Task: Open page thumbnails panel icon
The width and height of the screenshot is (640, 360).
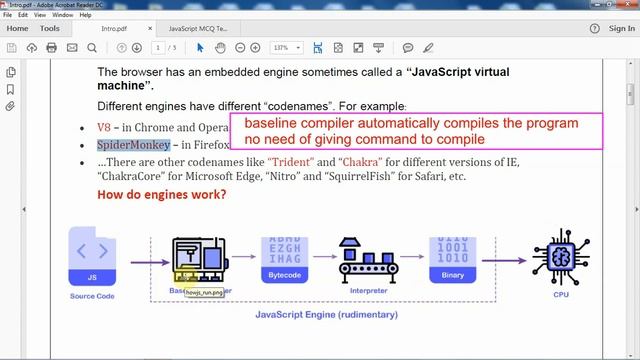Action: point(11,72)
